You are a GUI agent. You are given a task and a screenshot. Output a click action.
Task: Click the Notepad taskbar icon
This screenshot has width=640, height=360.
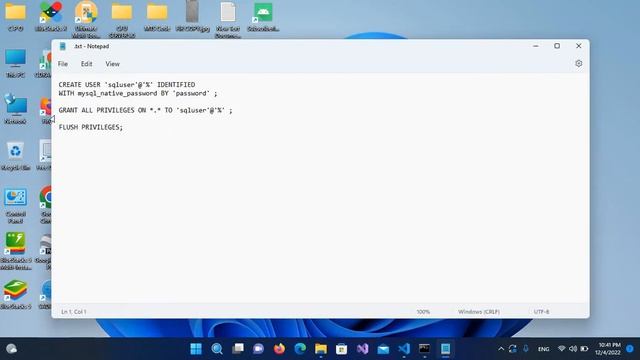[x=445, y=349]
